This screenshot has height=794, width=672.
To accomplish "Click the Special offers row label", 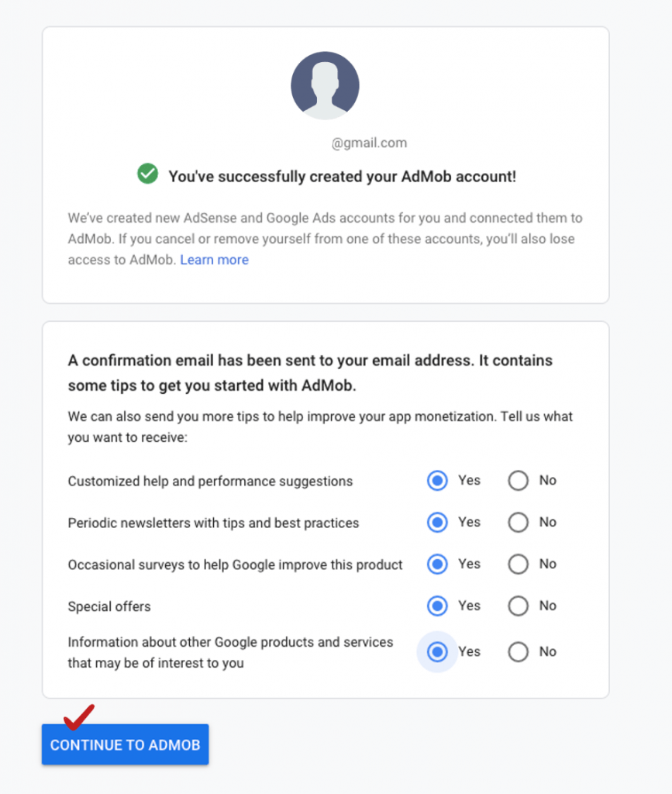I will coord(109,606).
